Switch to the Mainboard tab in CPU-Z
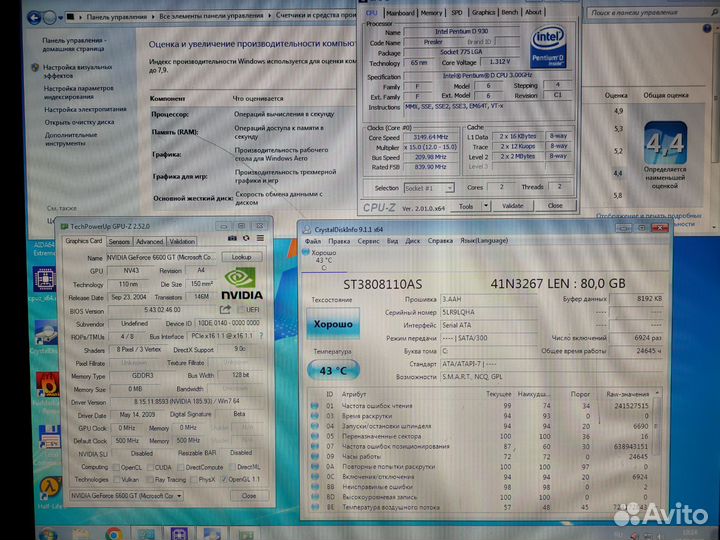The image size is (720, 540). pos(400,13)
